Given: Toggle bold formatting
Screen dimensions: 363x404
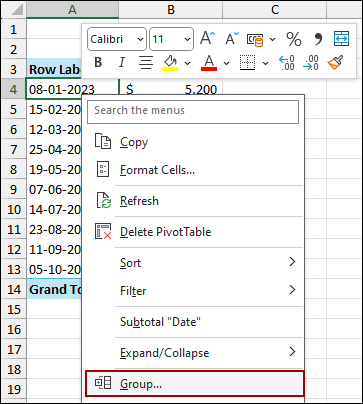Looking at the screenshot, I should 98,62.
